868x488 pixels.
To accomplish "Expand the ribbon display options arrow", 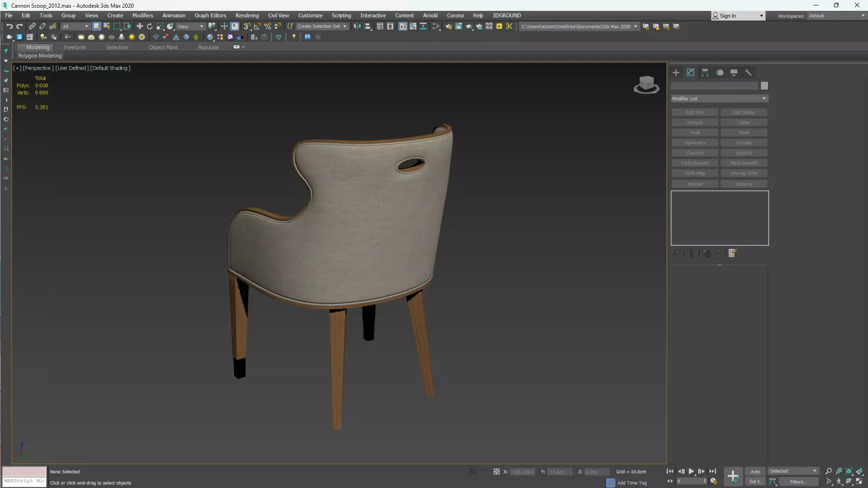I will coord(243,47).
